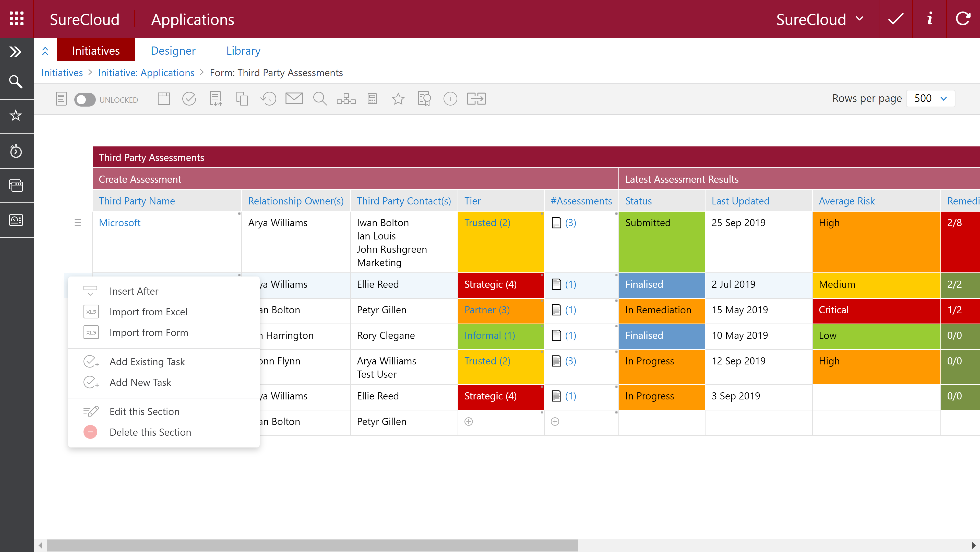Sort by Third Party Name column
The width and height of the screenshot is (980, 552).
point(137,201)
